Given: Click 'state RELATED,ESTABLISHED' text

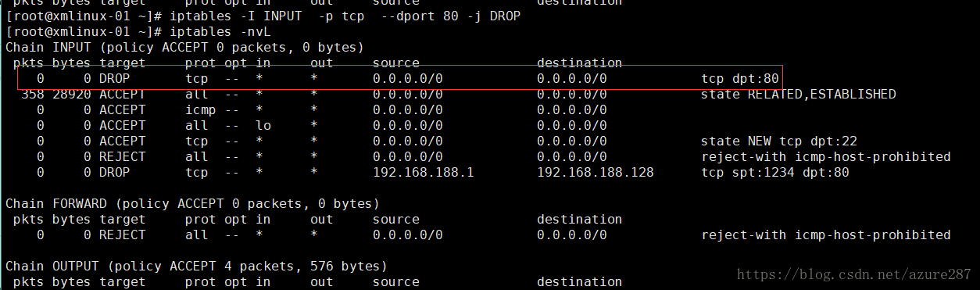Looking at the screenshot, I should click(799, 95).
